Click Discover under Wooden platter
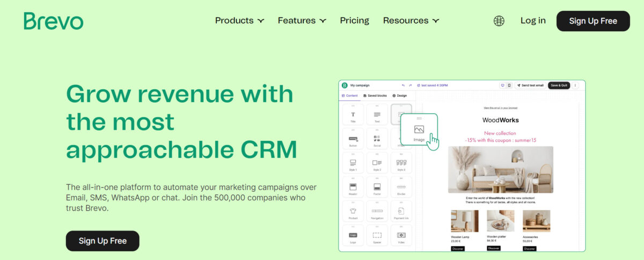Screen dimensions: 644x260 coord(494,248)
